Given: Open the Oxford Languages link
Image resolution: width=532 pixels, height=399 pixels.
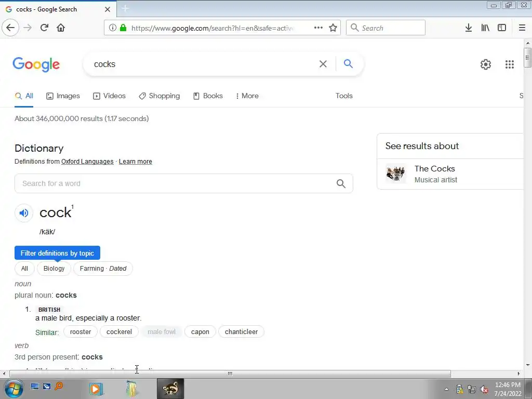Looking at the screenshot, I should [x=87, y=162].
